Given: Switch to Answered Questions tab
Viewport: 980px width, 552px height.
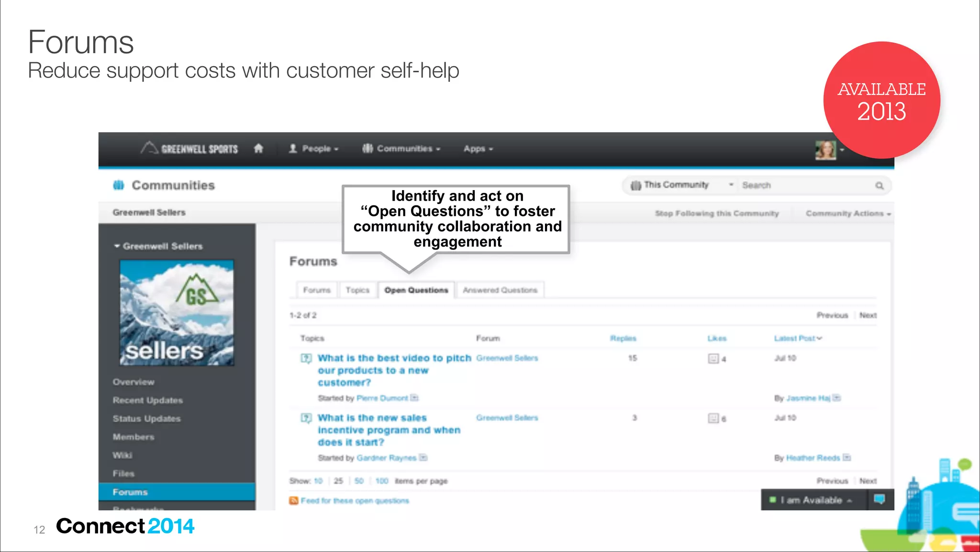Looking at the screenshot, I should [500, 290].
